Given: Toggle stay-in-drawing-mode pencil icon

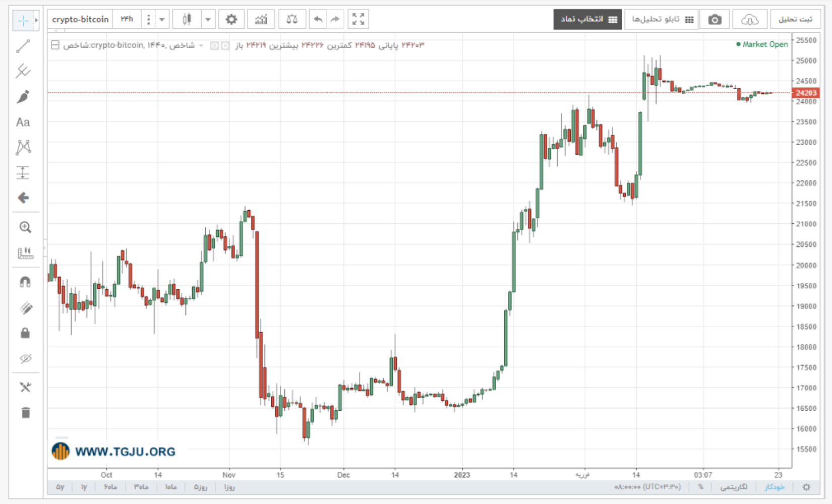Looking at the screenshot, I should 25,307.
